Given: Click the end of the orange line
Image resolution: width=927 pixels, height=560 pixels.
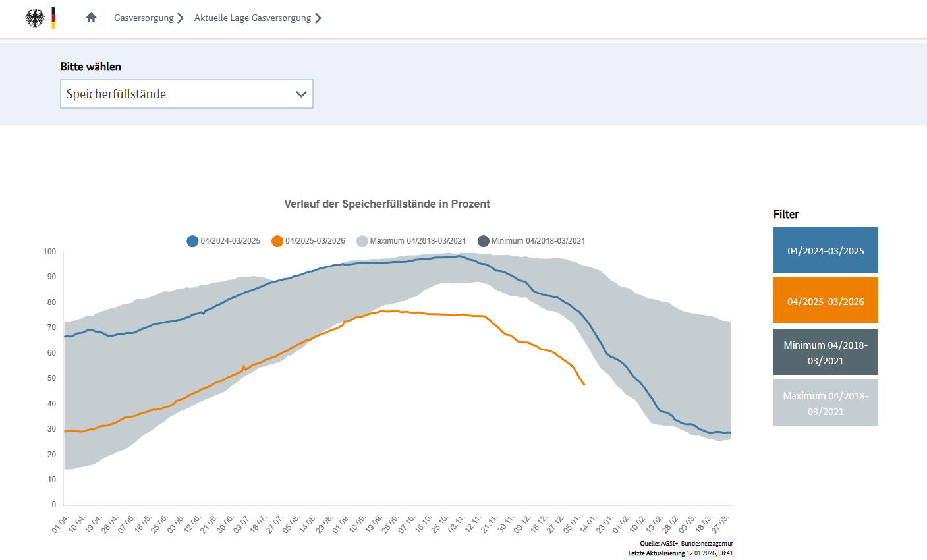Looking at the screenshot, I should click(584, 384).
